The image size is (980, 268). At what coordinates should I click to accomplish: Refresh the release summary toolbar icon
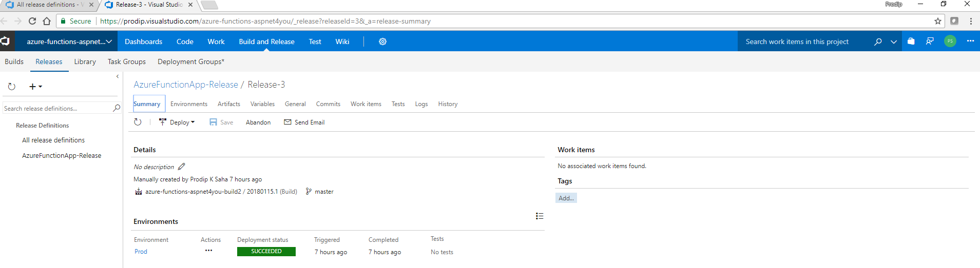point(138,122)
